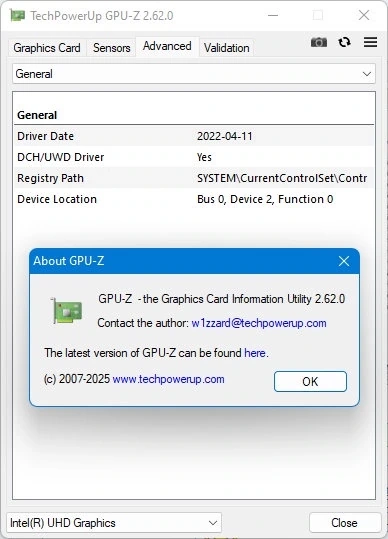
Task: Click the Device Location label
Action: coord(57,199)
